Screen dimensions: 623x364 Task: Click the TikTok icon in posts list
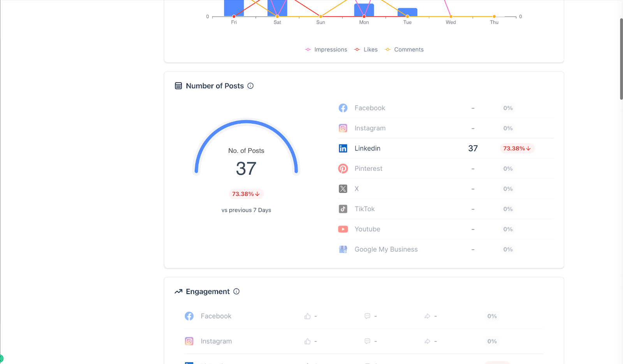[343, 209]
